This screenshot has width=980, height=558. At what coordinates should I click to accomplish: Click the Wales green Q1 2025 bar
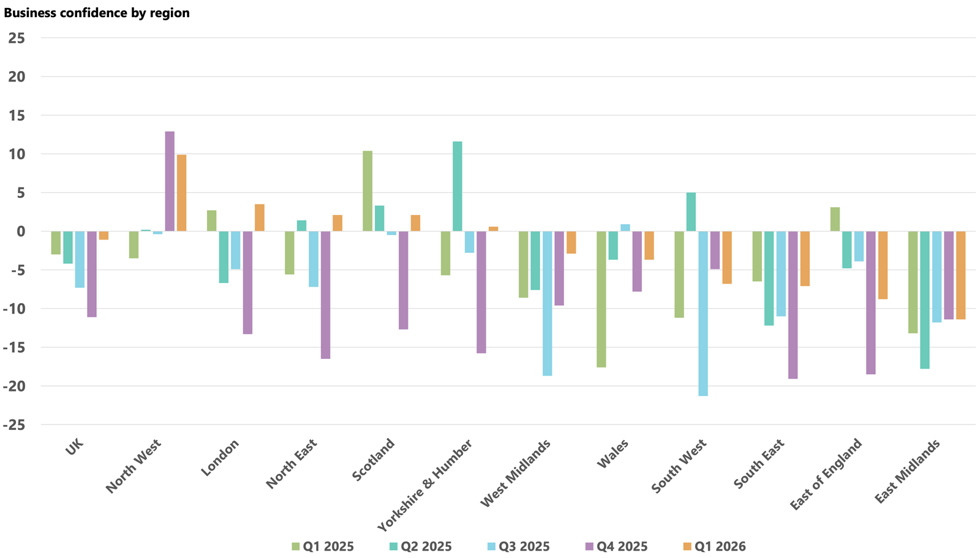pos(601,299)
